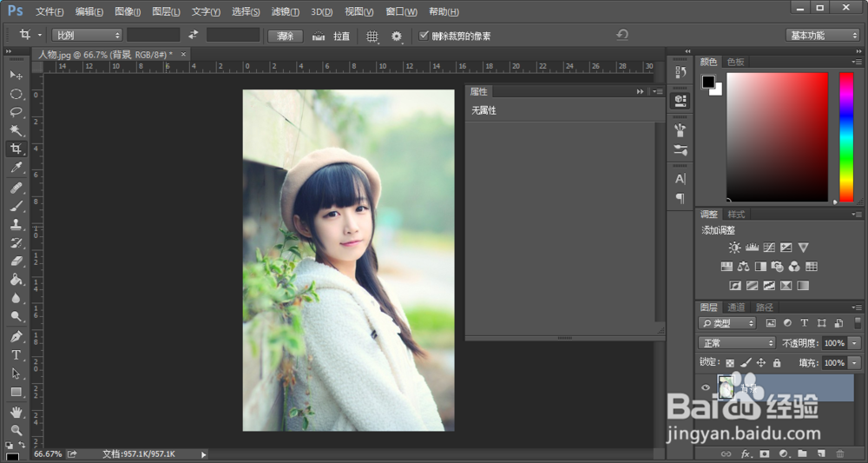Select the Lasso tool
The height and width of the screenshot is (463, 868).
coord(16,112)
